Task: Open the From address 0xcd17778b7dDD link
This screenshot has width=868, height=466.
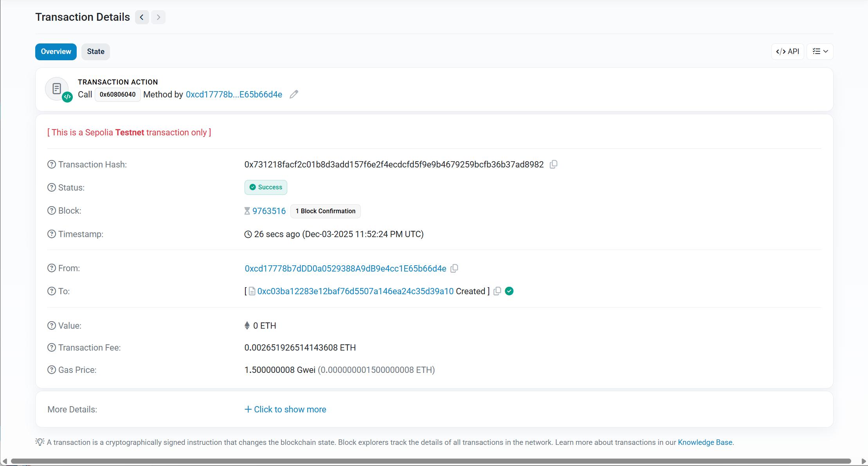Action: (345, 268)
